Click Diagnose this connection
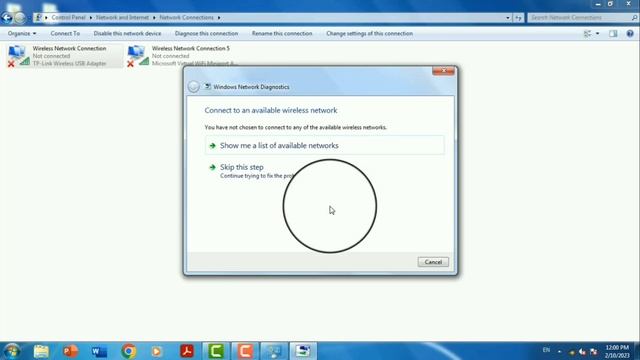This screenshot has height=360, width=640. click(206, 33)
